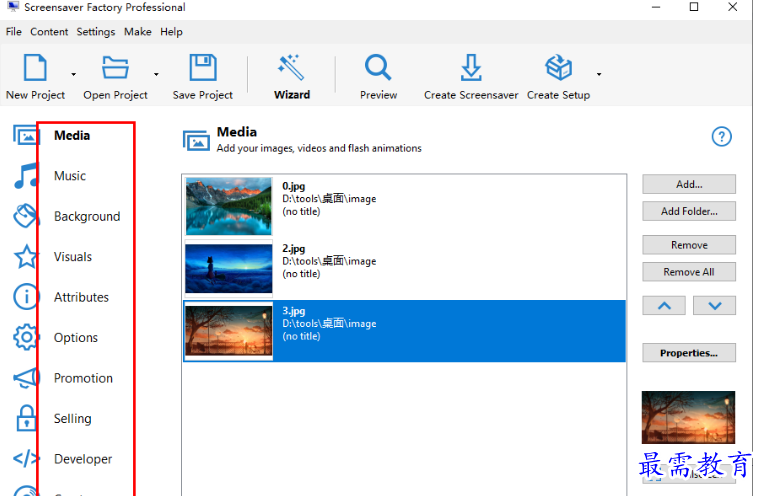
Task: Click the Remove All button
Action: pyautogui.click(x=688, y=272)
